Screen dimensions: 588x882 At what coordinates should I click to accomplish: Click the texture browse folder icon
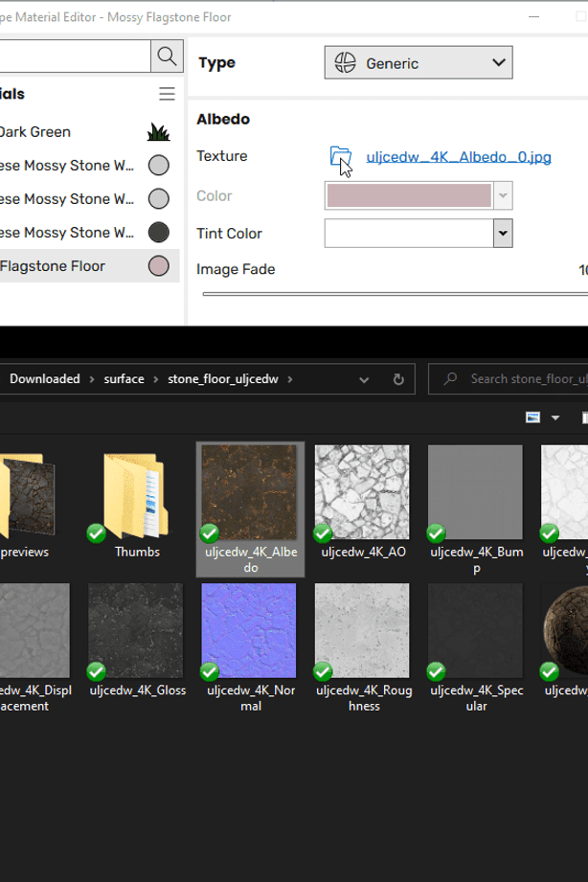click(x=340, y=157)
